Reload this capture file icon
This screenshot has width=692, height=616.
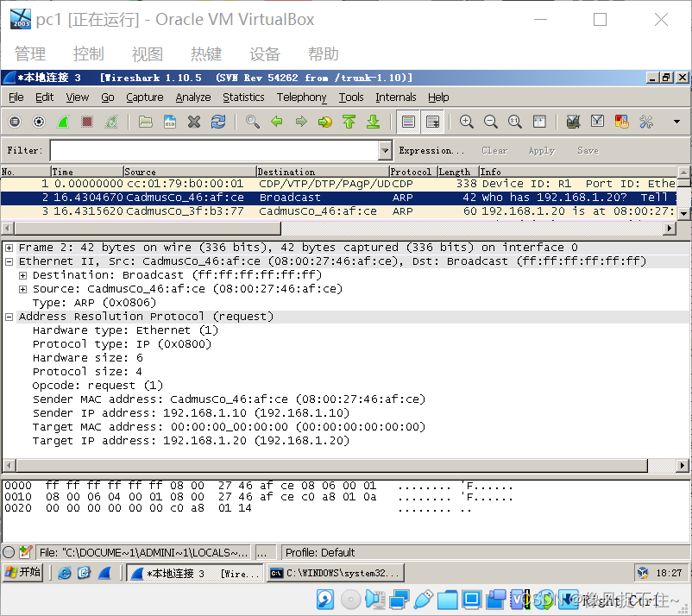(x=218, y=122)
